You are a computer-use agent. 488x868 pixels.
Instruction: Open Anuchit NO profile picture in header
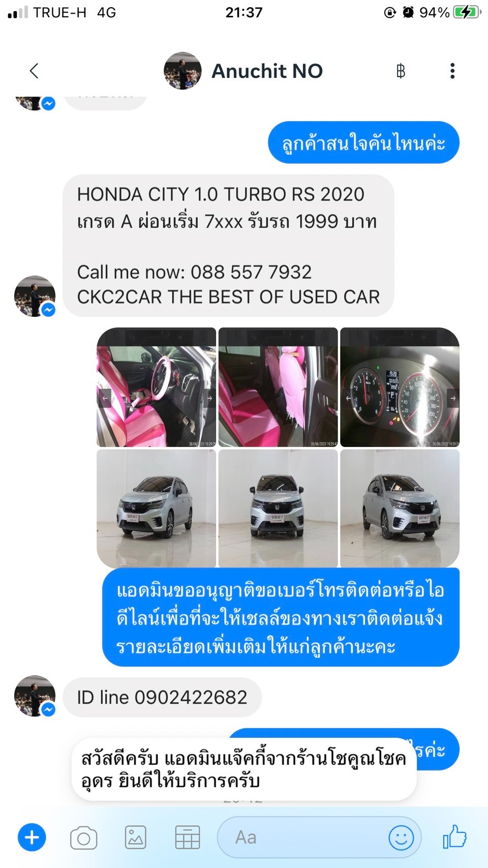[182, 71]
